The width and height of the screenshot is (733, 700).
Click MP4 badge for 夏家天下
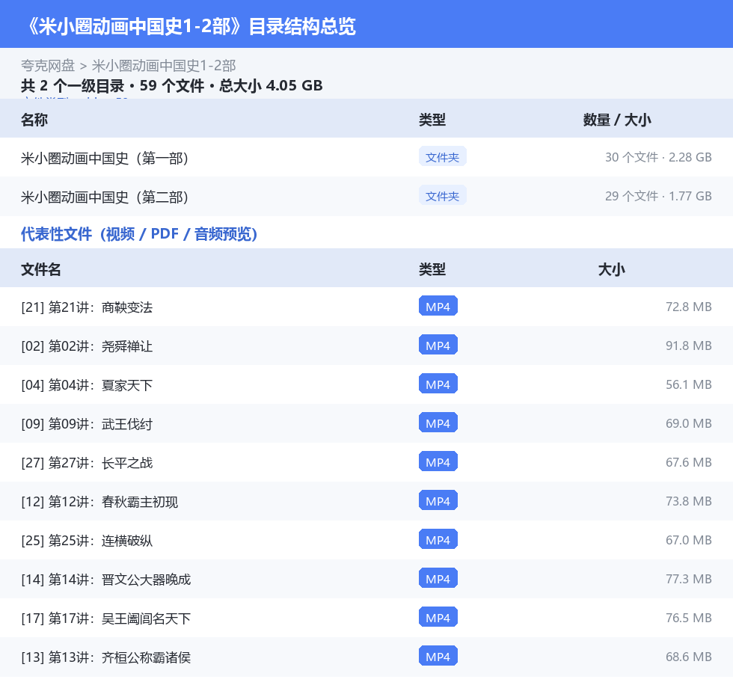point(438,384)
